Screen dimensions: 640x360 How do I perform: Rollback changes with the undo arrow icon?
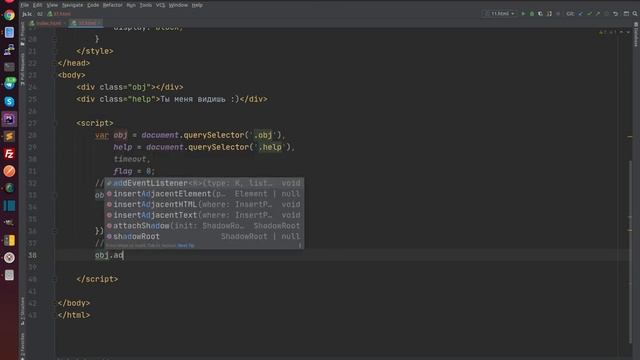615,14
